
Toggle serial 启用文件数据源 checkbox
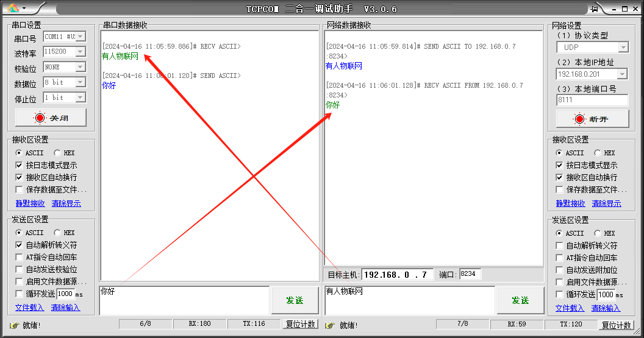(x=19, y=281)
